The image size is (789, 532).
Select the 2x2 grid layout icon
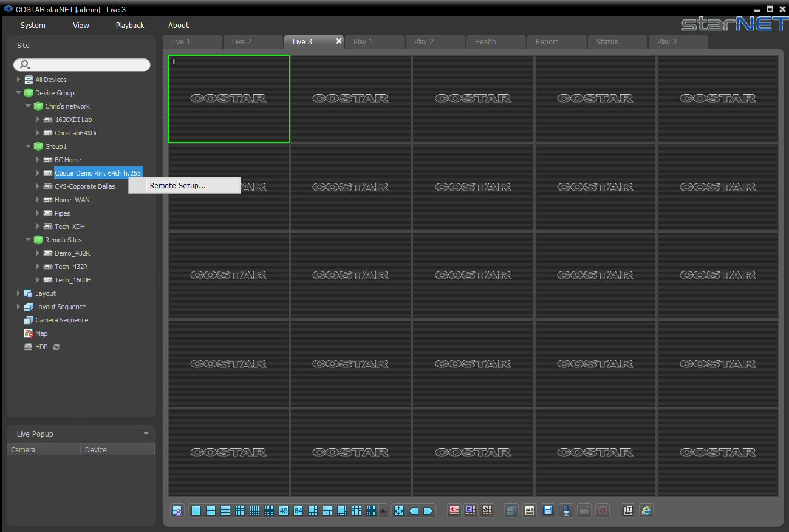coord(211,511)
